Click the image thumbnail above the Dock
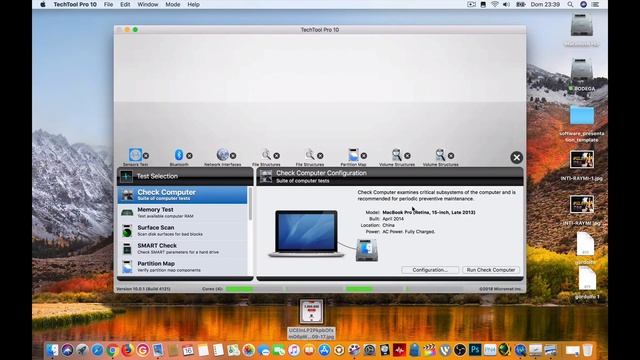The width and height of the screenshot is (640, 360). click(x=311, y=311)
